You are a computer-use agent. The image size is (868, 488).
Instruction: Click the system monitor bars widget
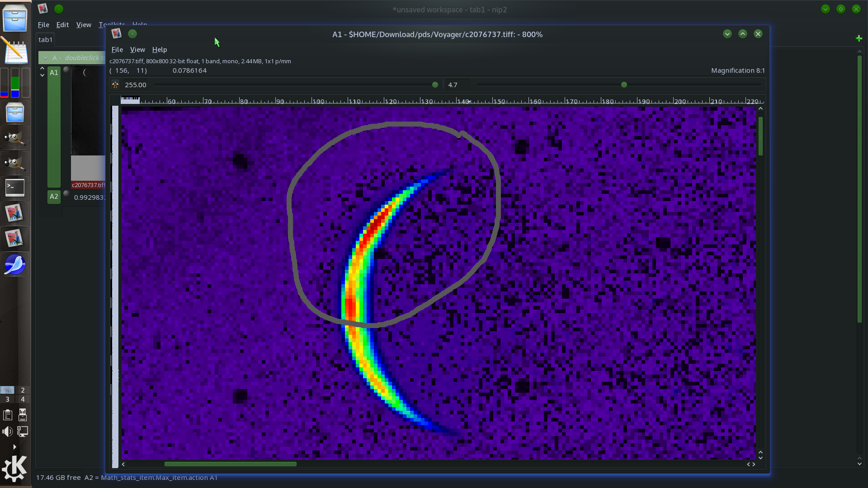pyautogui.click(x=15, y=82)
